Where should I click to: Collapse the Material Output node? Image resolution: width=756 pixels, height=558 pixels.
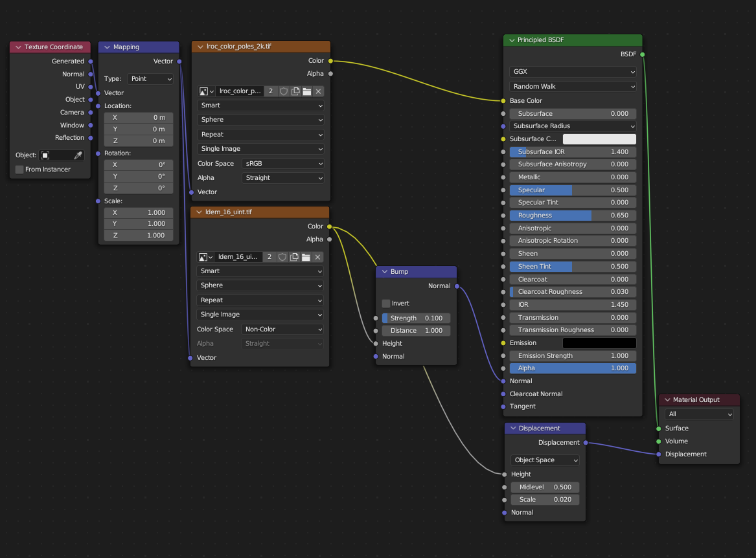[x=668, y=400]
